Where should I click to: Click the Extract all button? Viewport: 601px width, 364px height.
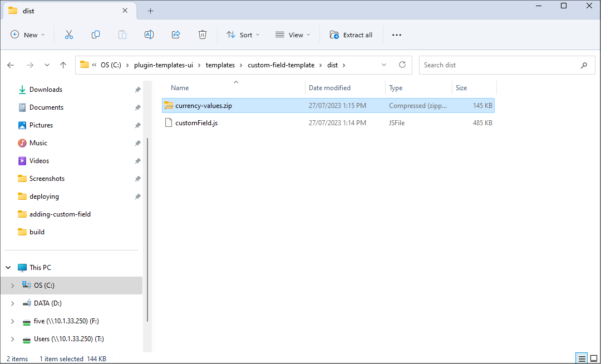(351, 35)
